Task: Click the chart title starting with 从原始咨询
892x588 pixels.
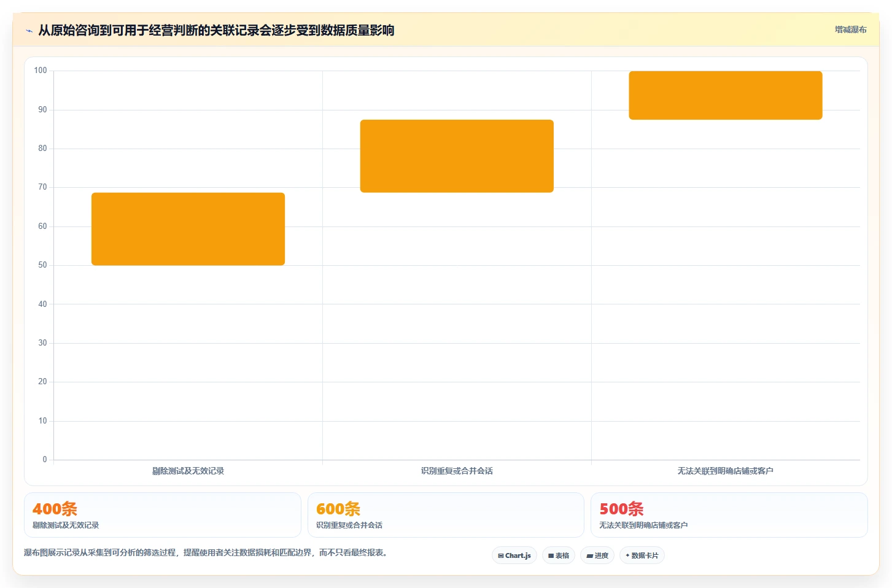Action: click(x=216, y=30)
